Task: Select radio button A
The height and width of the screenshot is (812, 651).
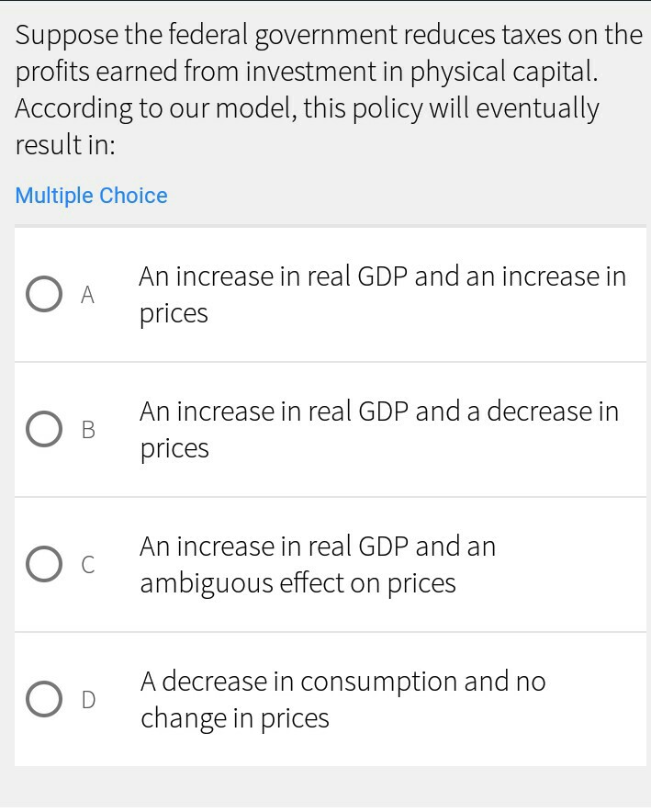Action: (42, 294)
